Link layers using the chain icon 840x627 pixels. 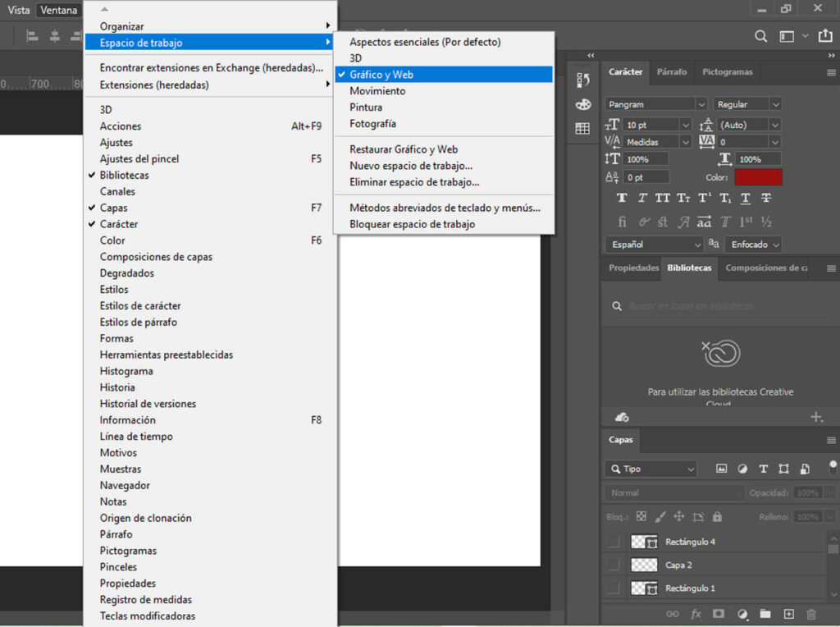point(673,614)
